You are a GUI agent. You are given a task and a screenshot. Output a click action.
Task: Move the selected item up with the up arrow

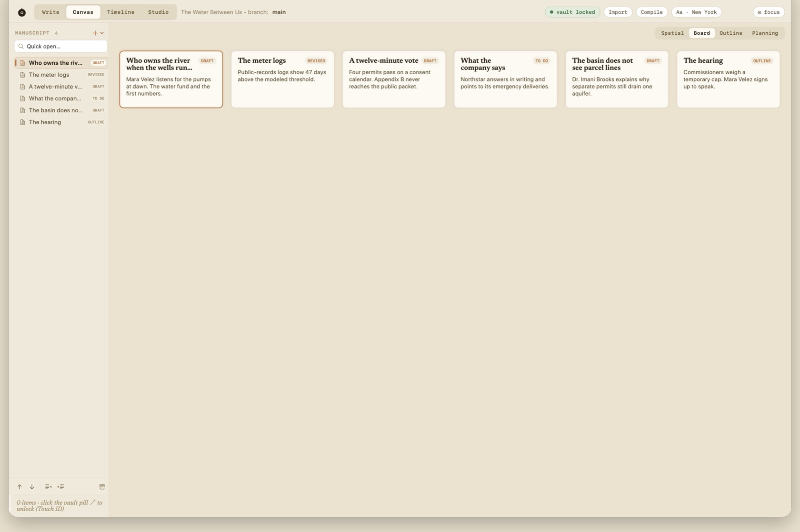tap(20, 487)
